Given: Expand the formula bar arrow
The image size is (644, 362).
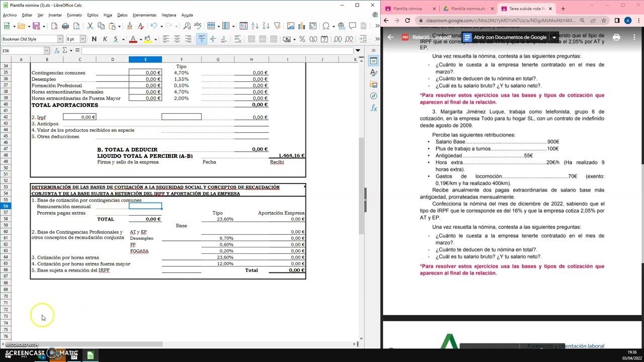Looking at the screenshot, I should click(358, 50).
